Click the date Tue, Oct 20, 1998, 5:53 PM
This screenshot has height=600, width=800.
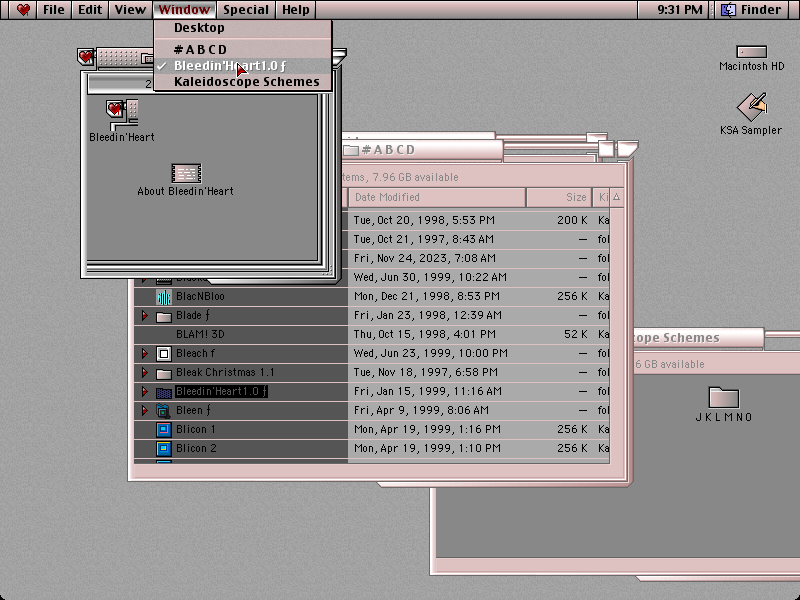[424, 220]
